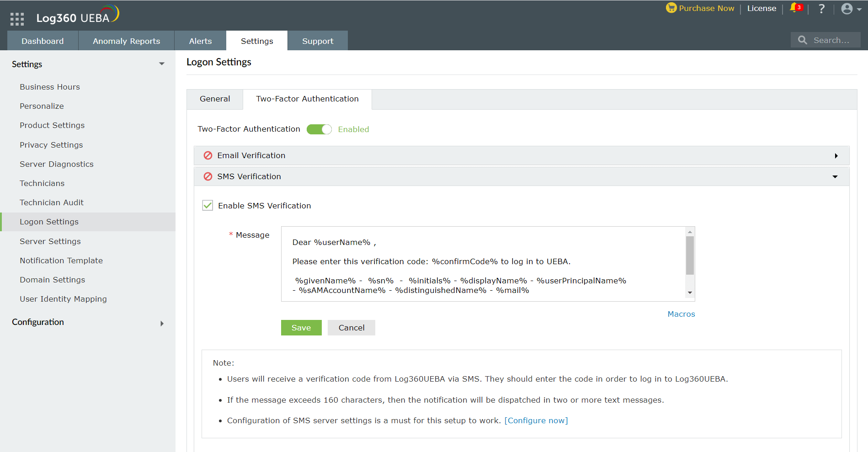The image size is (868, 452).
Task: Switch to the Support tab
Action: click(x=318, y=41)
